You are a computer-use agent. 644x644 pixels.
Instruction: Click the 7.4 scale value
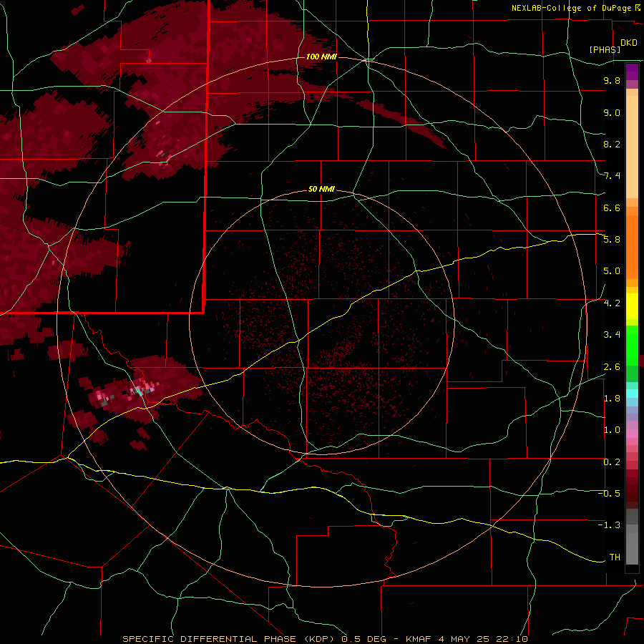[x=612, y=176]
